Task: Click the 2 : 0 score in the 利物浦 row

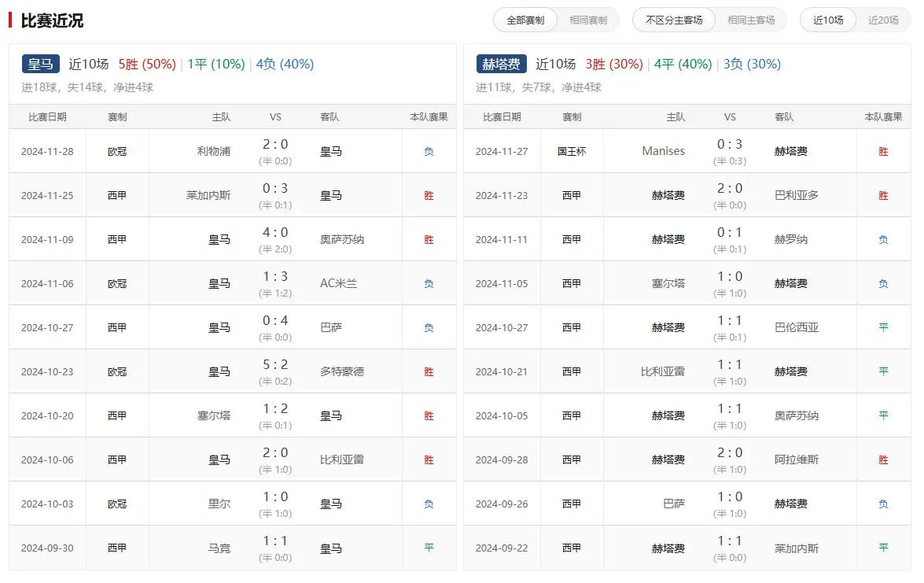Action: pos(275,145)
